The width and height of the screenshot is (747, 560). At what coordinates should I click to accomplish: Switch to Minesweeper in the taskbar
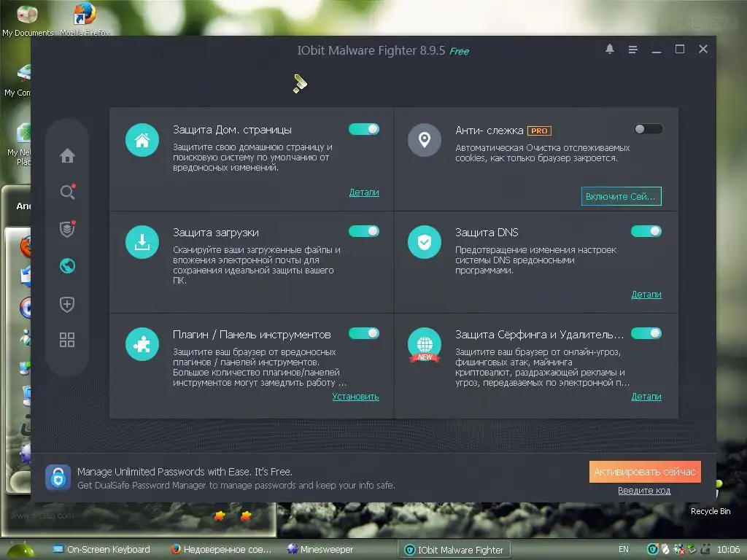tap(321, 550)
